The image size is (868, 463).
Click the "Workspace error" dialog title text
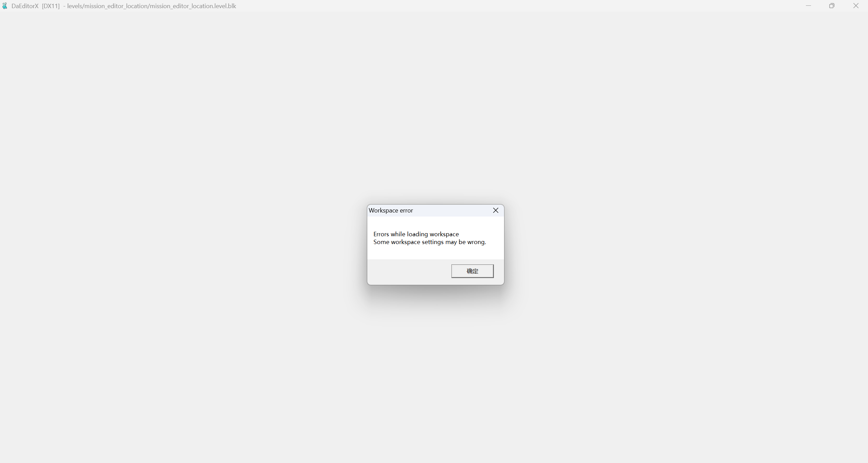click(x=391, y=210)
